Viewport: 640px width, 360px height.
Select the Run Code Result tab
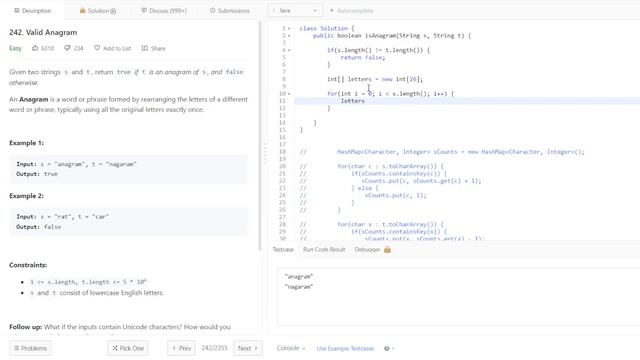point(324,249)
